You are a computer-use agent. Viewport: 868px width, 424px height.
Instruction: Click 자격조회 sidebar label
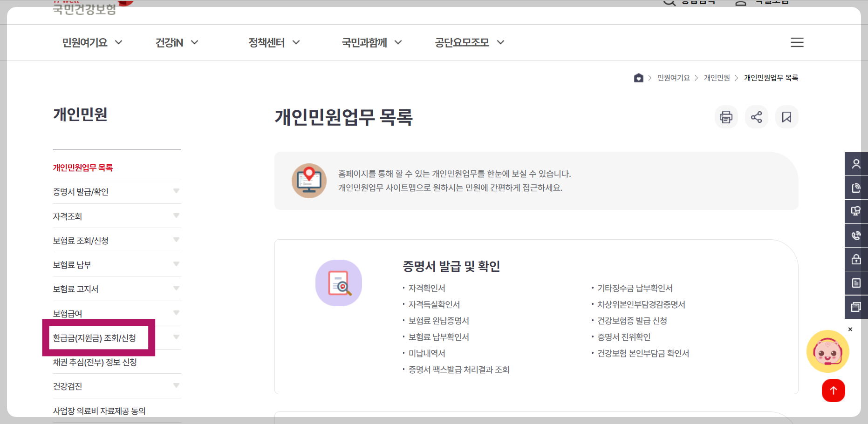[68, 216]
